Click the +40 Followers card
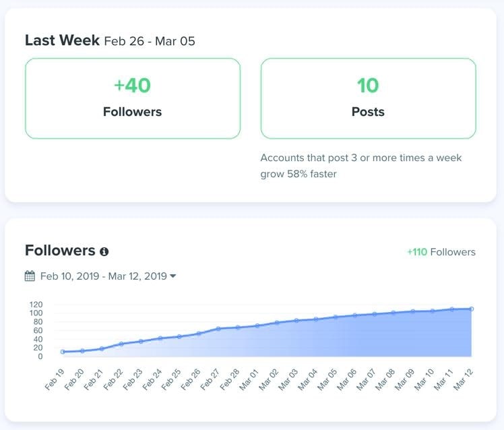Screen dimensions: 504x430 tap(133, 98)
